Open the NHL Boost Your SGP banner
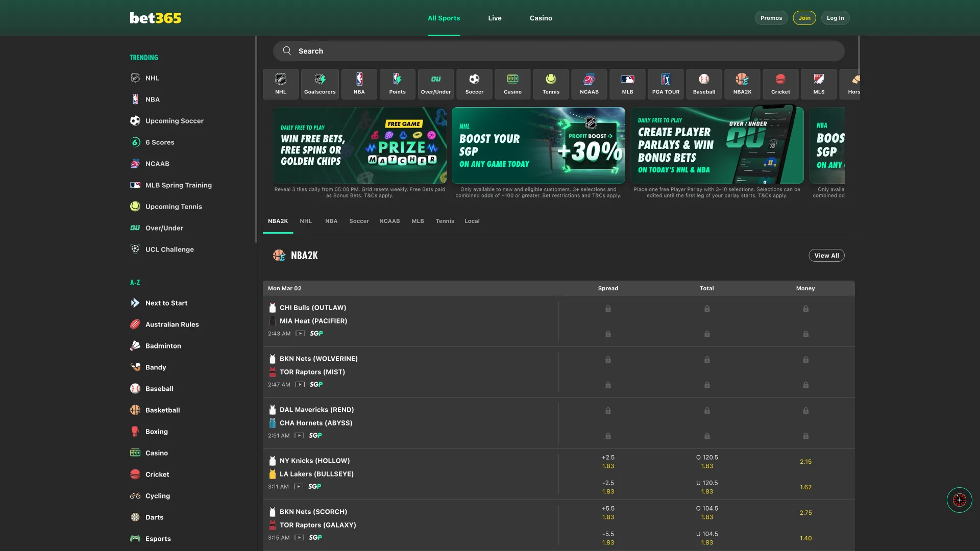The width and height of the screenshot is (980, 551). [538, 145]
